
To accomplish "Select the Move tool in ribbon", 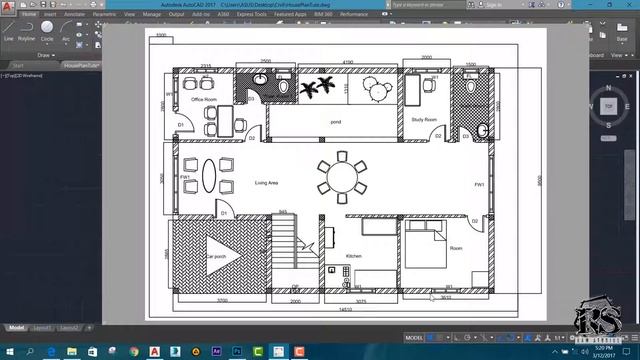I will pos(98,24).
